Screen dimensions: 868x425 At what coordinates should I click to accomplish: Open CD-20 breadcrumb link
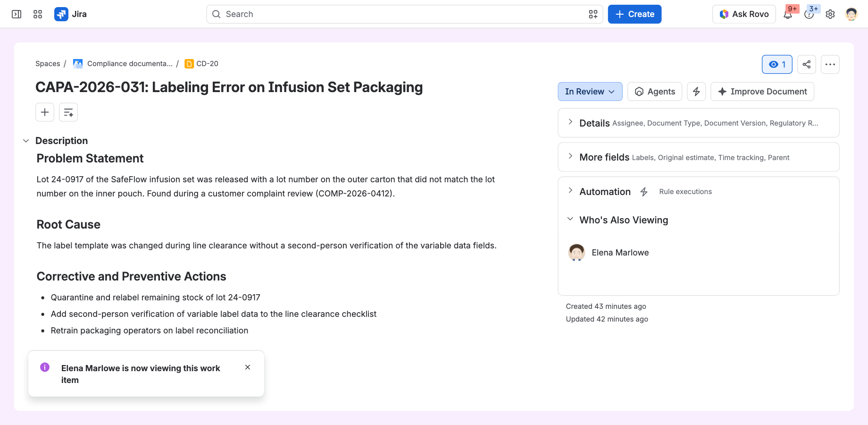click(207, 64)
